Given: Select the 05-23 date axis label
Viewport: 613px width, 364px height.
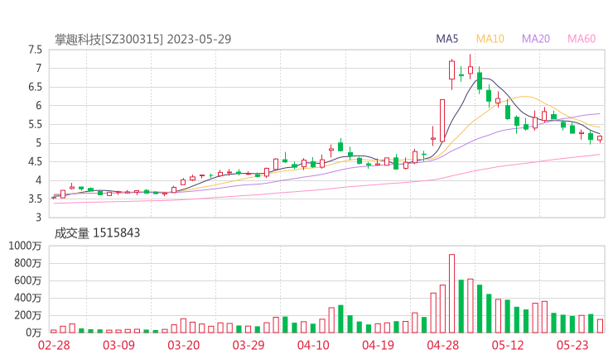Looking at the screenshot, I should click(x=572, y=345).
